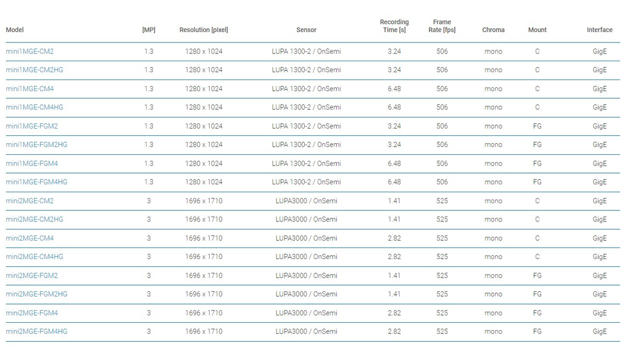Click the Recording Time [s] column header
622x364 pixels.
(394, 25)
